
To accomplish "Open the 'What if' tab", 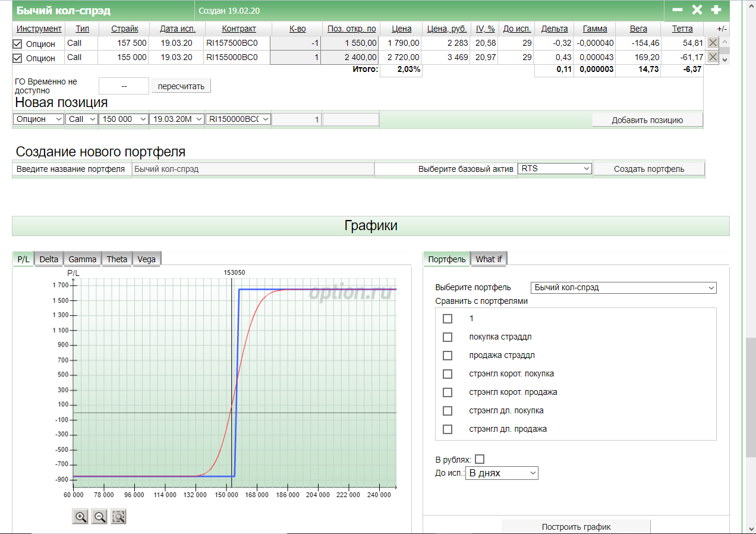I will (x=489, y=259).
